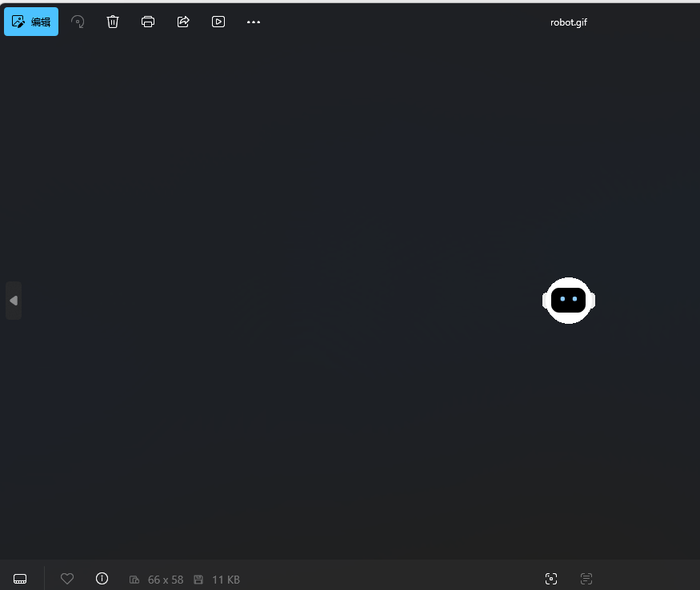This screenshot has width=700, height=590.
Task: Click the scan text icon in status bar
Action: coord(586,579)
